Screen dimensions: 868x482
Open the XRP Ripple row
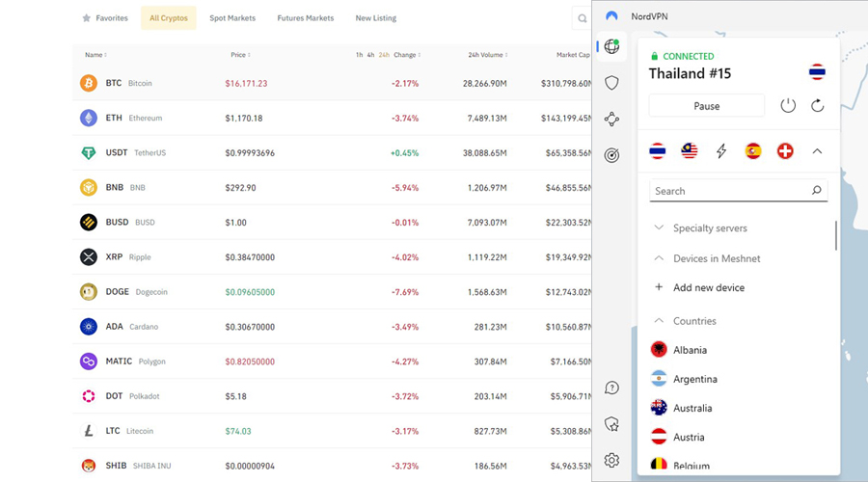[x=332, y=257]
